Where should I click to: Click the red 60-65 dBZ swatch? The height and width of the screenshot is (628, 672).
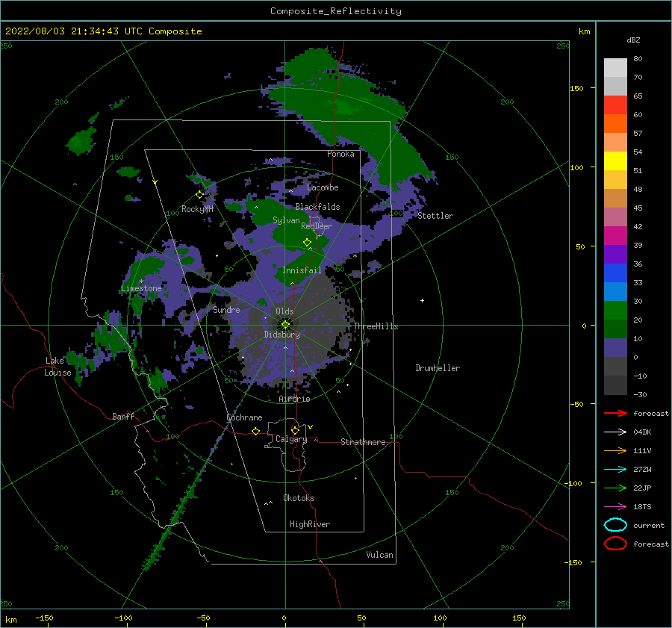point(615,105)
